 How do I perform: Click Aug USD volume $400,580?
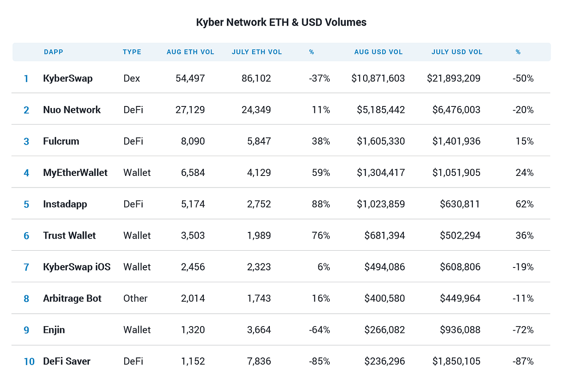pyautogui.click(x=385, y=298)
